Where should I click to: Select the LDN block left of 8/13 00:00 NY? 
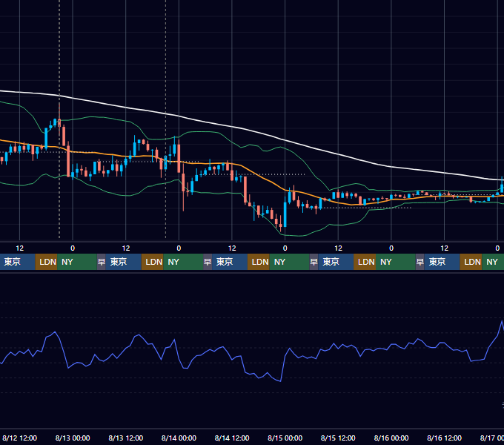point(46,262)
